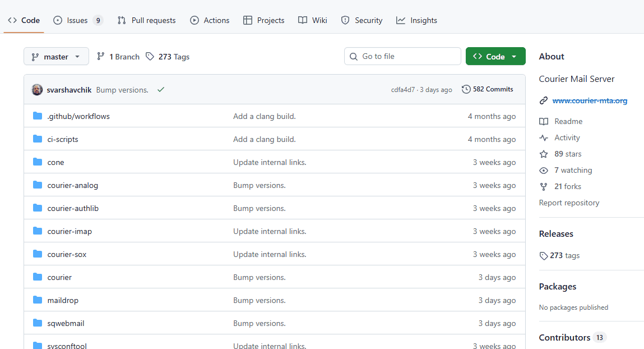The height and width of the screenshot is (349, 644).
Task: Click folder icon beside cone
Action: coord(38,162)
